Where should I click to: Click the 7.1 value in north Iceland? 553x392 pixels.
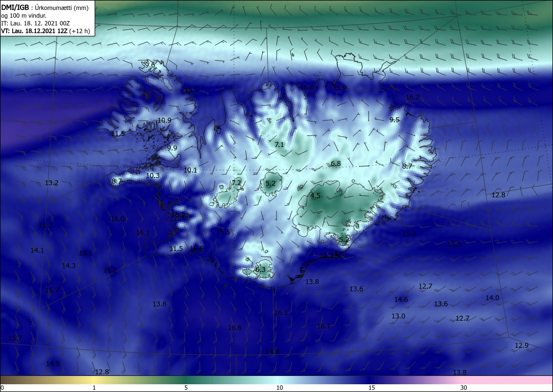(279, 144)
